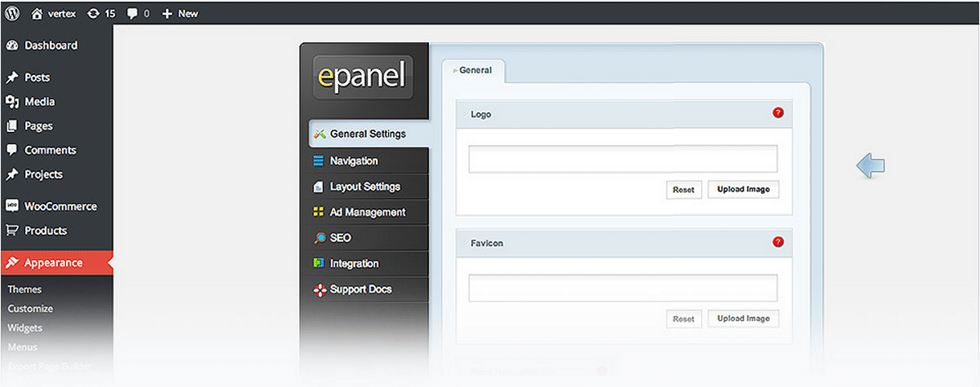Add new content via + New
The height and width of the screenshot is (387, 980).
[180, 13]
